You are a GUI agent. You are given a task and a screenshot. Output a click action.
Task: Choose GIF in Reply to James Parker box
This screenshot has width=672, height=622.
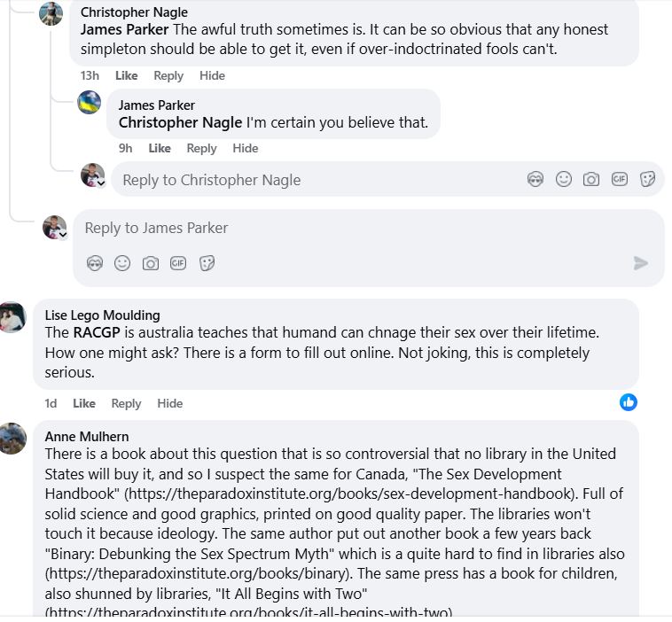(178, 263)
